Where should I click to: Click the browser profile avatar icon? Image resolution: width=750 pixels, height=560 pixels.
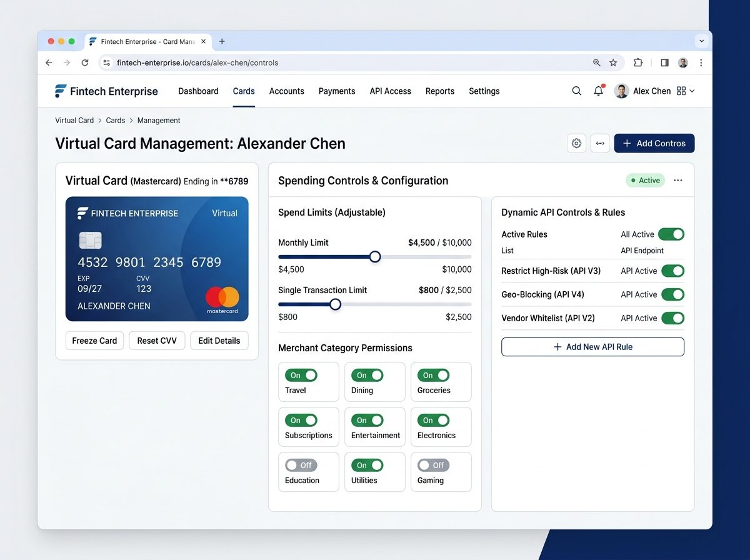pos(683,62)
